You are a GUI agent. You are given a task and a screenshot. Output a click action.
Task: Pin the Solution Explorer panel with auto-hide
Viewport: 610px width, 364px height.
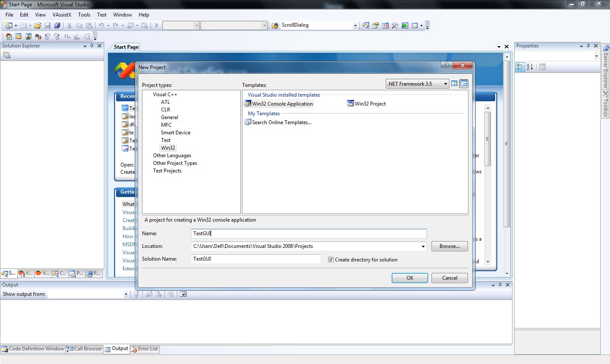92,46
